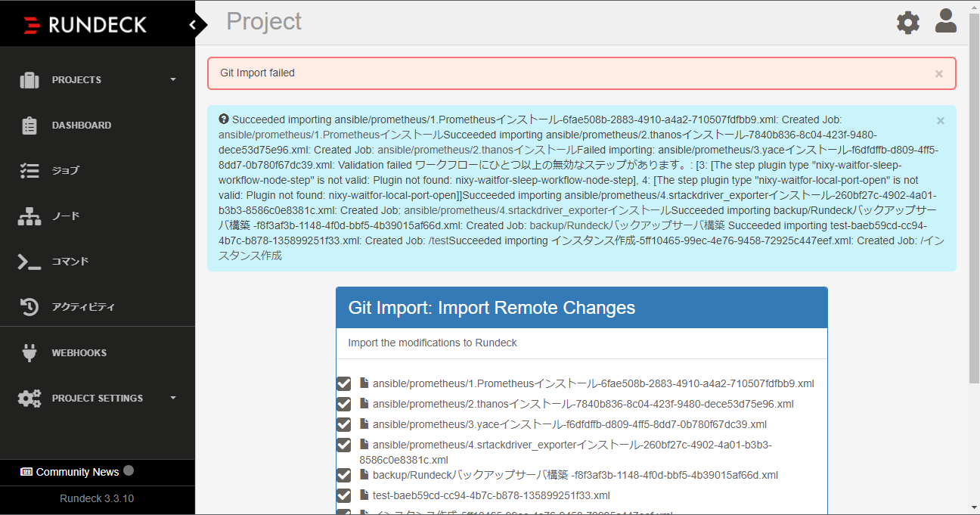Expand the PROJECTS dropdown caret
Viewport: 980px width, 515px height.
(x=173, y=80)
